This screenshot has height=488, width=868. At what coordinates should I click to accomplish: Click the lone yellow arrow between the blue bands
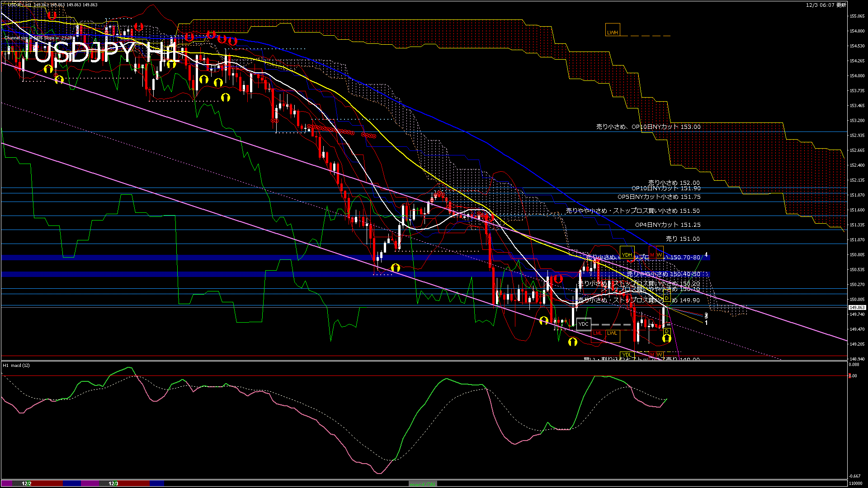(x=396, y=267)
